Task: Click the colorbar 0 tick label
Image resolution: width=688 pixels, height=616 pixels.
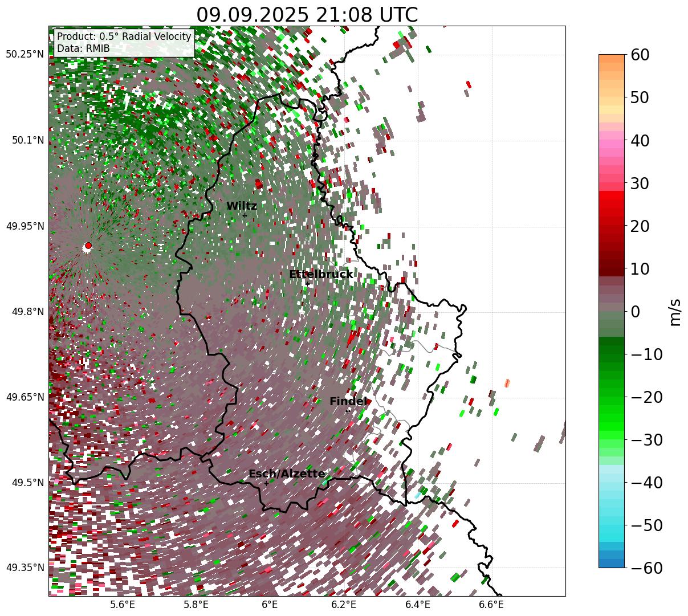Action: [x=635, y=311]
